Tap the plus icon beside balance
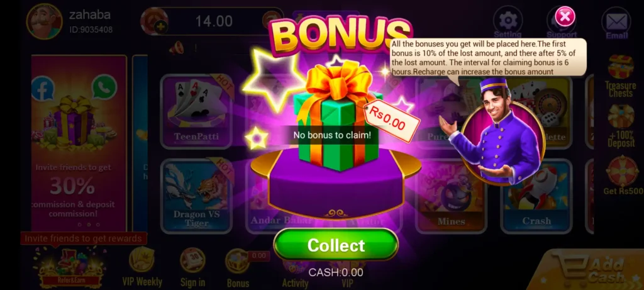The height and width of the screenshot is (290, 644). (160, 28)
